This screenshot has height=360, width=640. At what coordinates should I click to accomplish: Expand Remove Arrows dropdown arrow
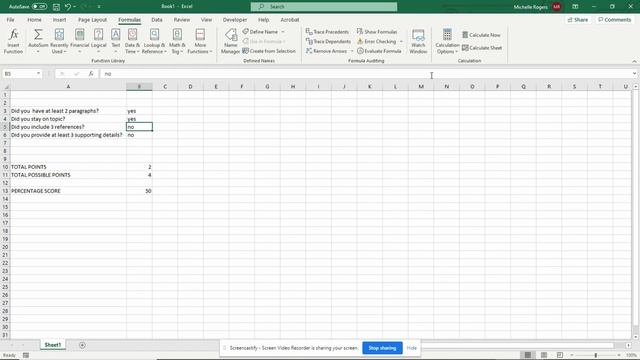352,51
